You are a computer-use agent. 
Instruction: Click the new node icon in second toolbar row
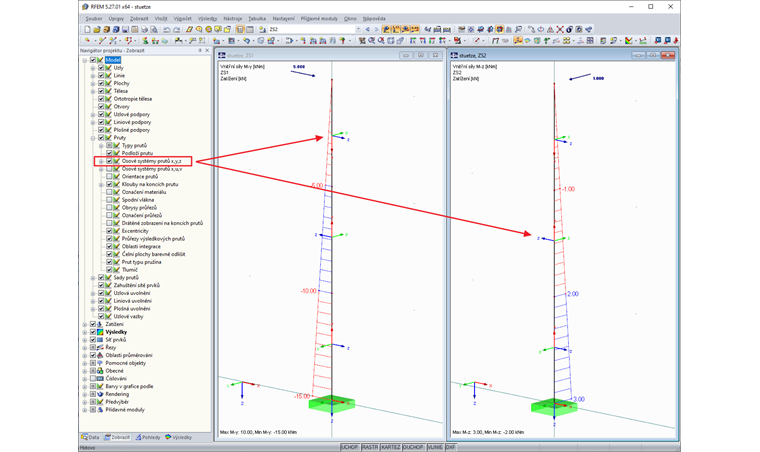pos(87,41)
